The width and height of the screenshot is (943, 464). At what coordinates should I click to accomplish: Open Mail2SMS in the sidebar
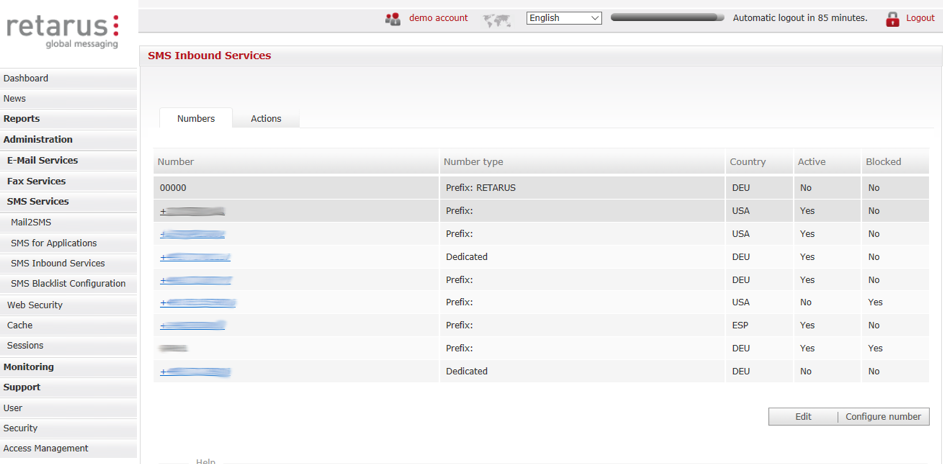(31, 223)
